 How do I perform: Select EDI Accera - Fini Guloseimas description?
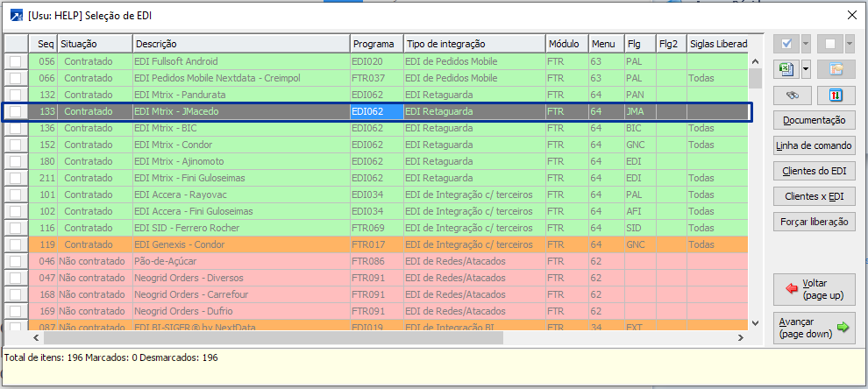[241, 211]
